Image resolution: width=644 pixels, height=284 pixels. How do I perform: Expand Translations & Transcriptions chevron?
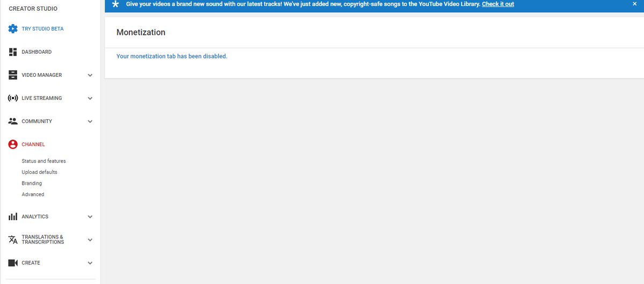pyautogui.click(x=90, y=240)
